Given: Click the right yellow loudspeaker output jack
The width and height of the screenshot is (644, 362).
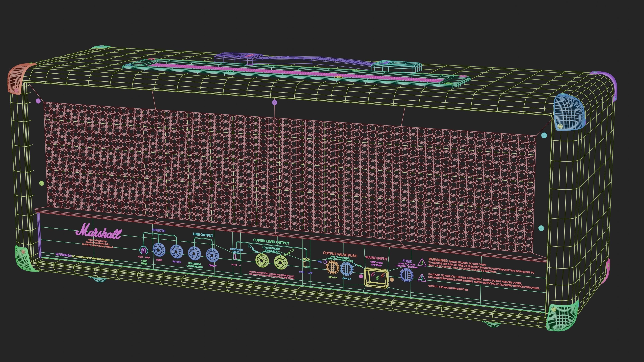Looking at the screenshot, I should [x=281, y=262].
